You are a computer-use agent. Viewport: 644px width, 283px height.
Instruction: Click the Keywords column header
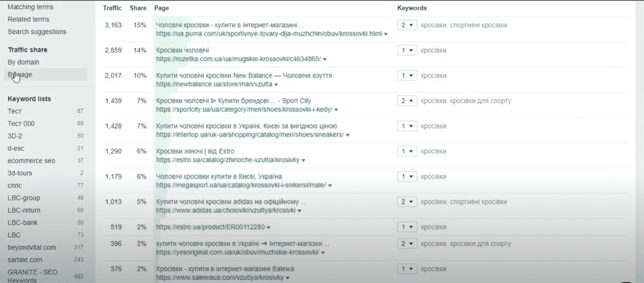tap(412, 8)
